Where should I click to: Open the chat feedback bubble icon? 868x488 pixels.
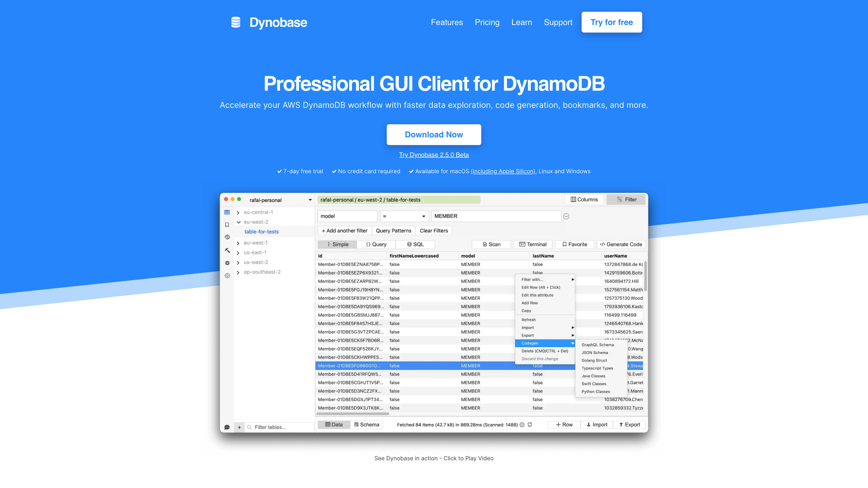(228, 427)
